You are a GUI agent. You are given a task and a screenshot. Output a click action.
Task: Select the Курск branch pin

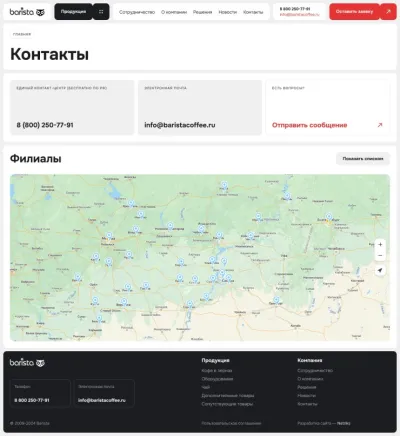coord(95,300)
